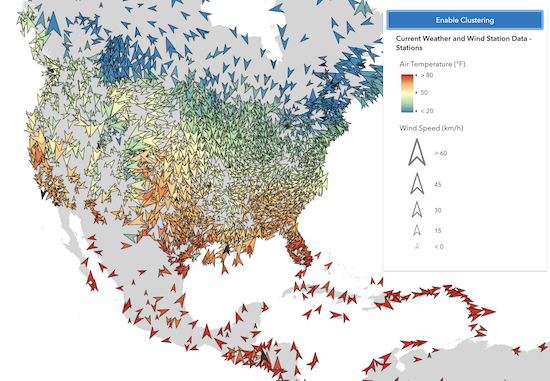Click the > 60 wind speed label
The image size is (550, 381).
click(441, 153)
